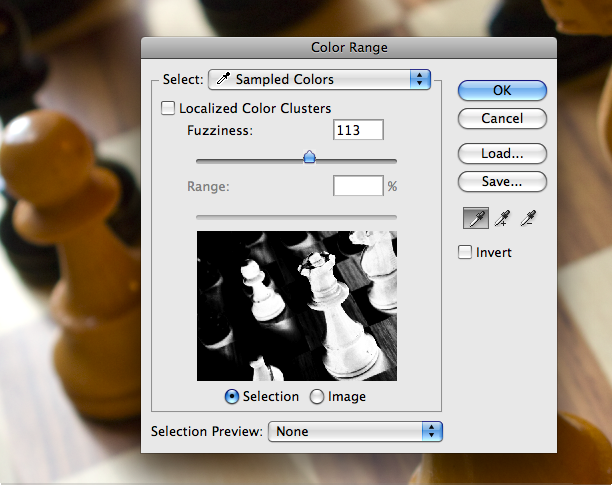612x486 pixels.
Task: Click the Cancel button
Action: [x=502, y=118]
